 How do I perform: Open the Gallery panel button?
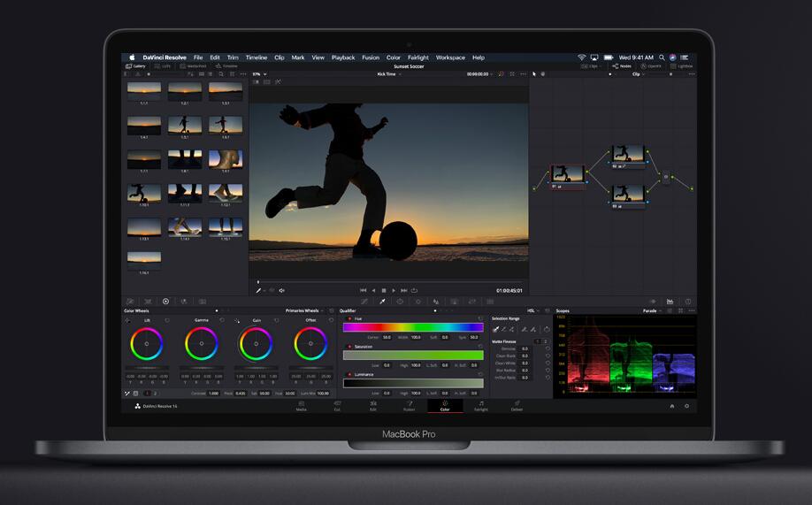[135, 66]
